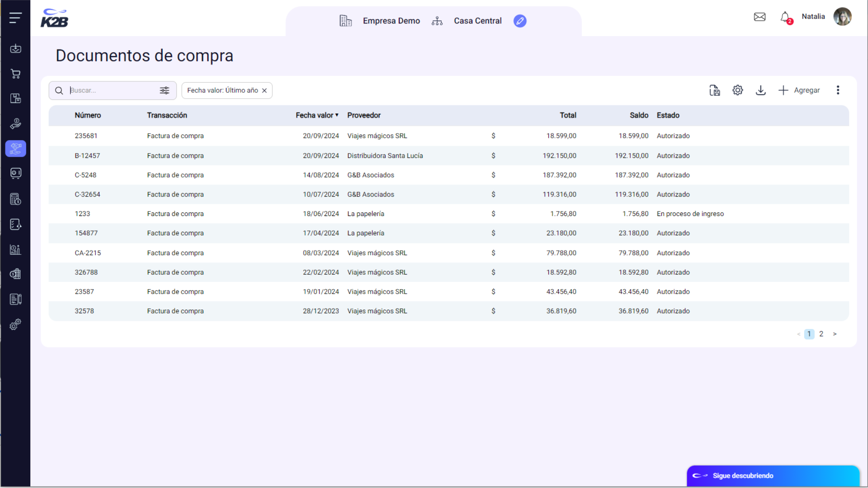Open the inbox tray sidebar icon
This screenshot has height=488, width=868.
pos(15,48)
